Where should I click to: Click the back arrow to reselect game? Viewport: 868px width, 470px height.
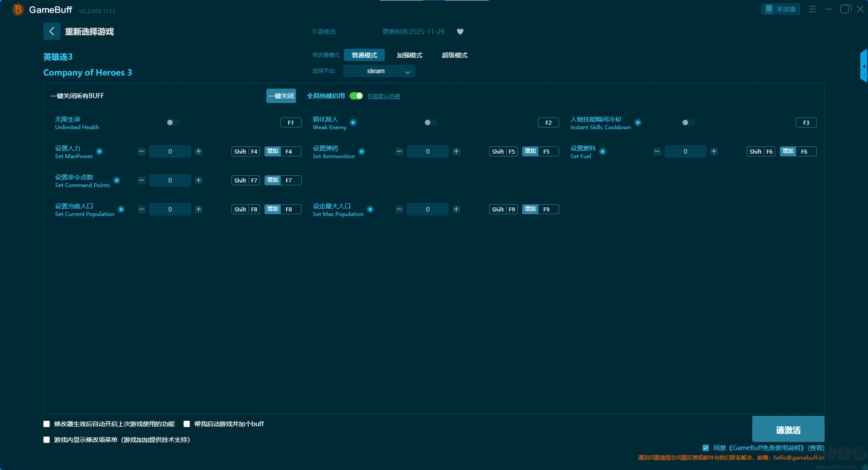[x=52, y=31]
